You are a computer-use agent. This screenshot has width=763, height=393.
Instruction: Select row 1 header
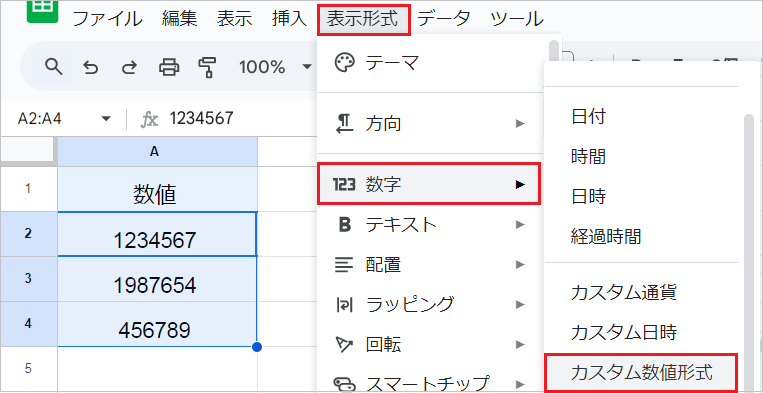coord(29,189)
